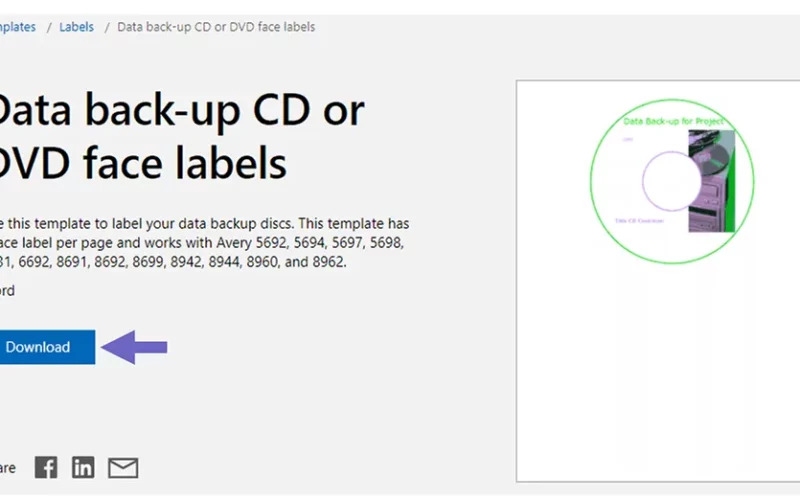Click purple CD contents text in preview
This screenshot has width=800, height=500.
639,221
